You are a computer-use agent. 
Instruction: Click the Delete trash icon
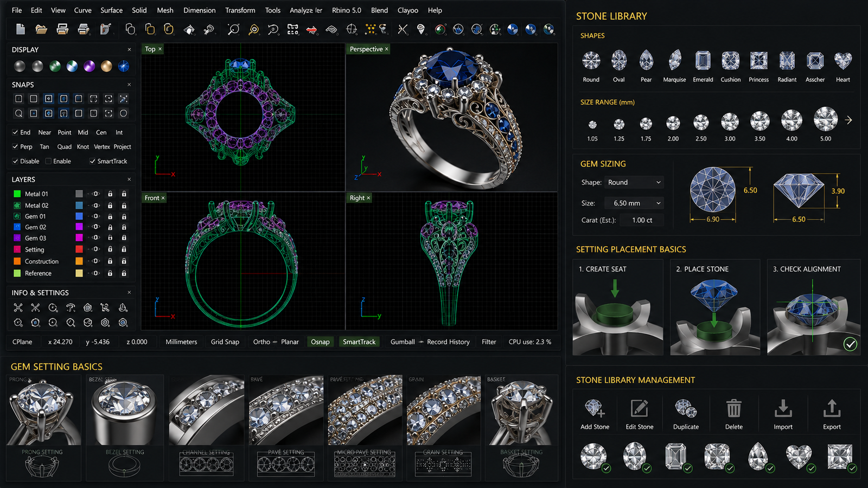733,408
